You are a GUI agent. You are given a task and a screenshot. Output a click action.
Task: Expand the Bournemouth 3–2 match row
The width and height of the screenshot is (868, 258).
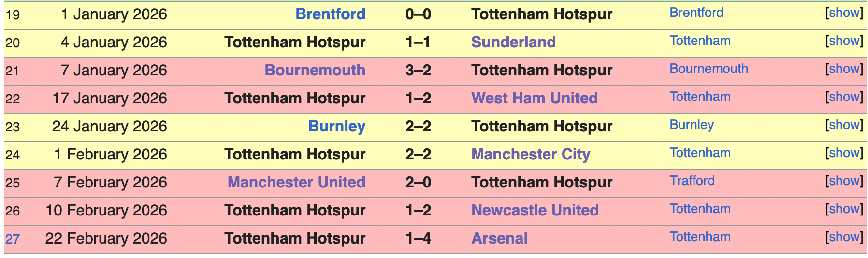844,69
